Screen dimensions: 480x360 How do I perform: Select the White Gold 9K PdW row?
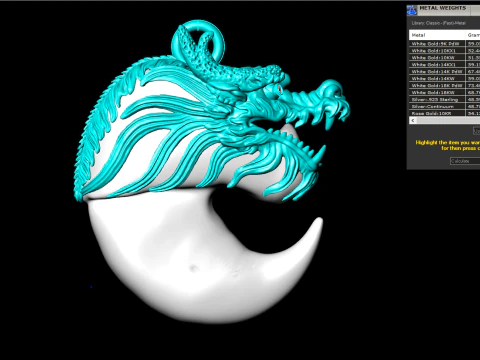[x=445, y=44]
